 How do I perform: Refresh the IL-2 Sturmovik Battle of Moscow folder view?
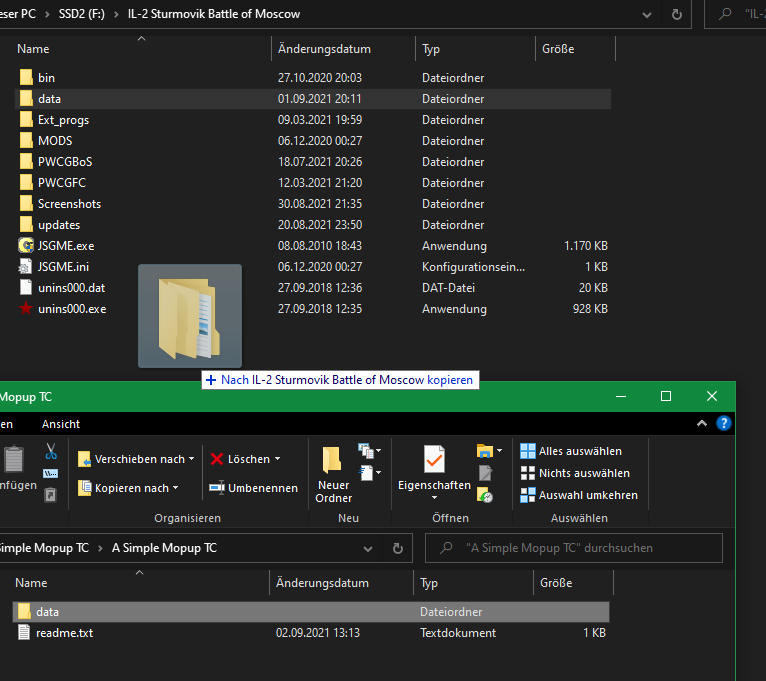[x=677, y=14]
